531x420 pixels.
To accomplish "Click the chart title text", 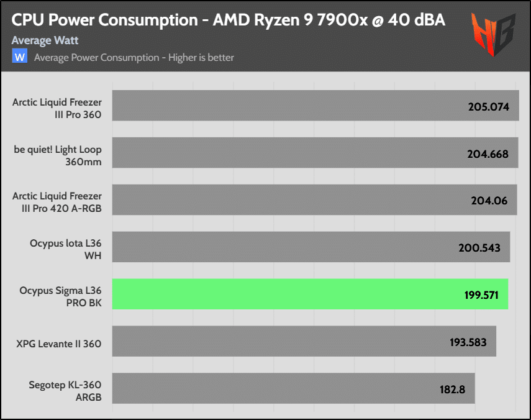I will 229,21.
